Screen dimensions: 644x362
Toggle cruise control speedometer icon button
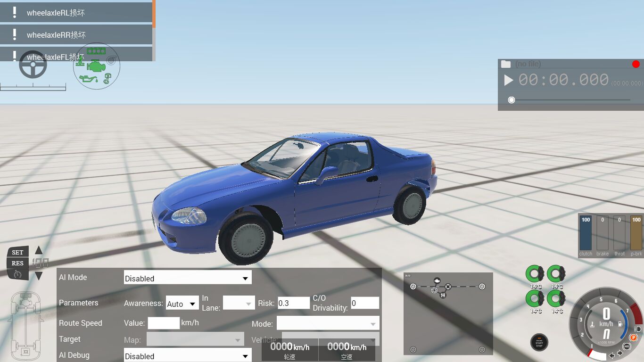point(18,274)
